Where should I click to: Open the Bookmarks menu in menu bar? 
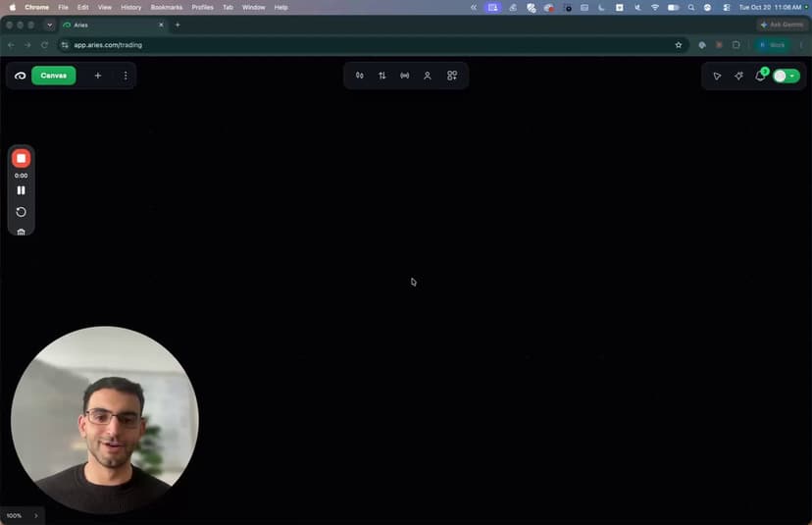(167, 7)
